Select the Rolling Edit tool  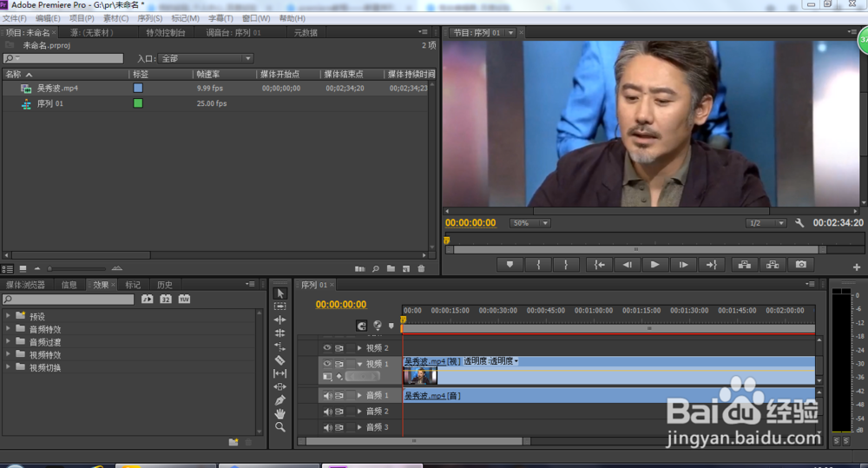click(x=280, y=333)
